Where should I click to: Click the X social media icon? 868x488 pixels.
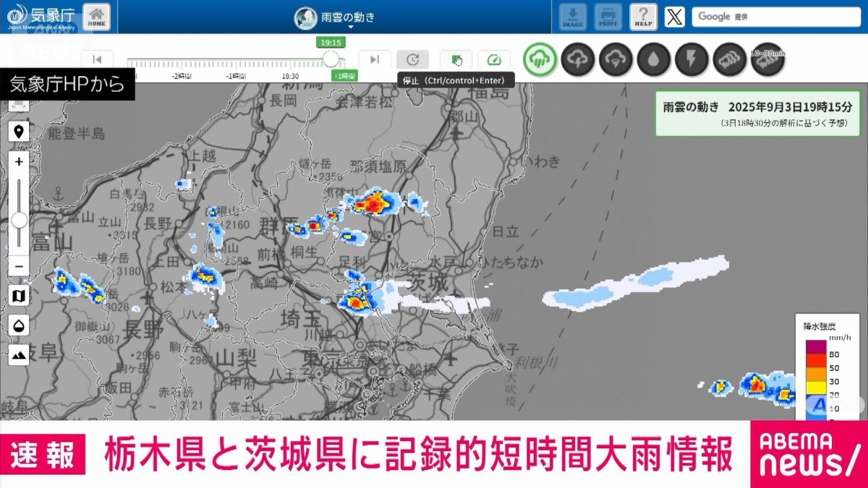point(674,16)
